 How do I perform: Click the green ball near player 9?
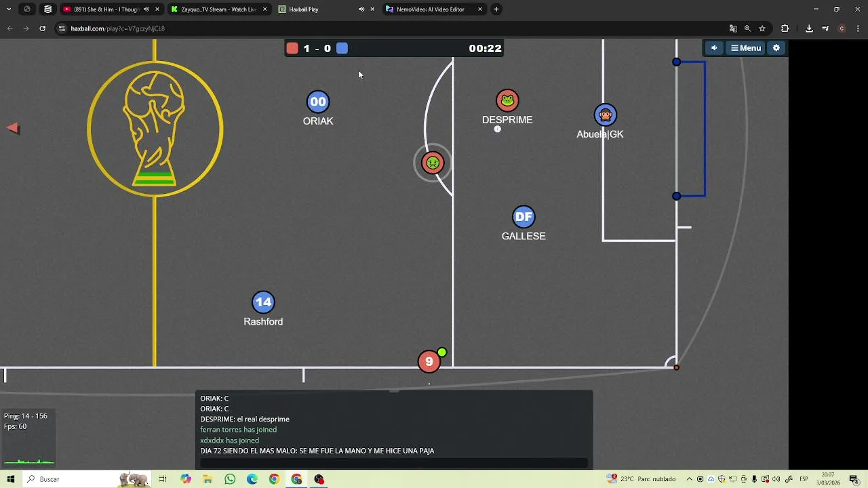[x=442, y=352]
